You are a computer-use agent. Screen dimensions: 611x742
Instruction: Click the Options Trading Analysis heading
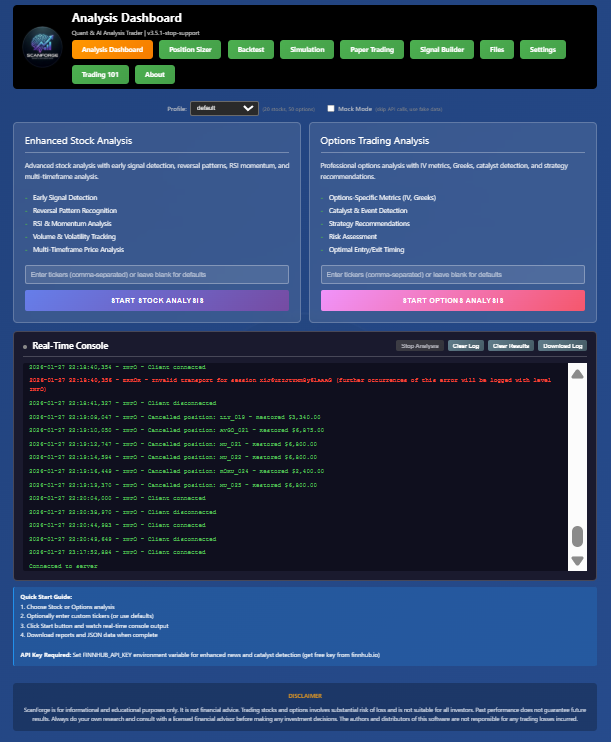click(x=375, y=141)
